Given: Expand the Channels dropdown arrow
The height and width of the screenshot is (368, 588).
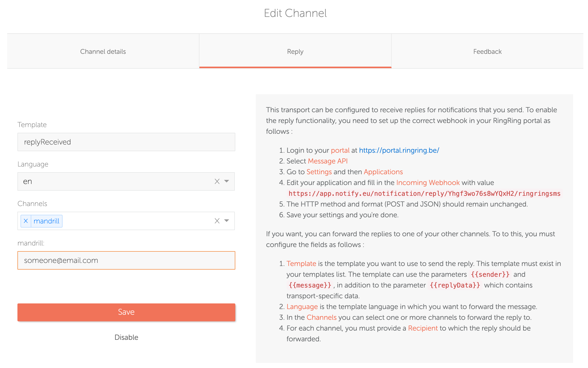Looking at the screenshot, I should [x=227, y=221].
